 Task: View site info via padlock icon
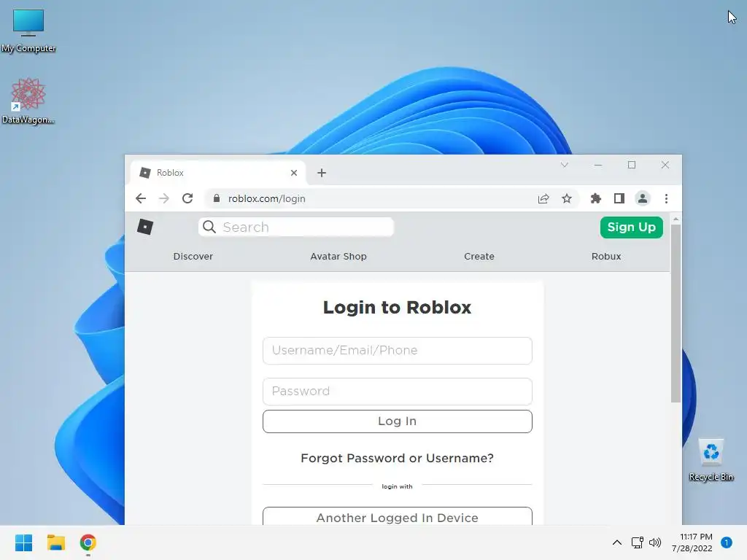216,198
